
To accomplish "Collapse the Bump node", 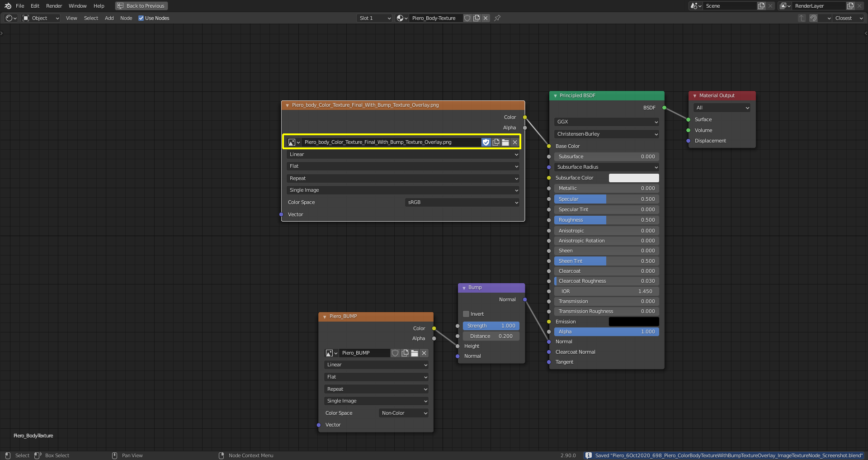I will pyautogui.click(x=464, y=288).
